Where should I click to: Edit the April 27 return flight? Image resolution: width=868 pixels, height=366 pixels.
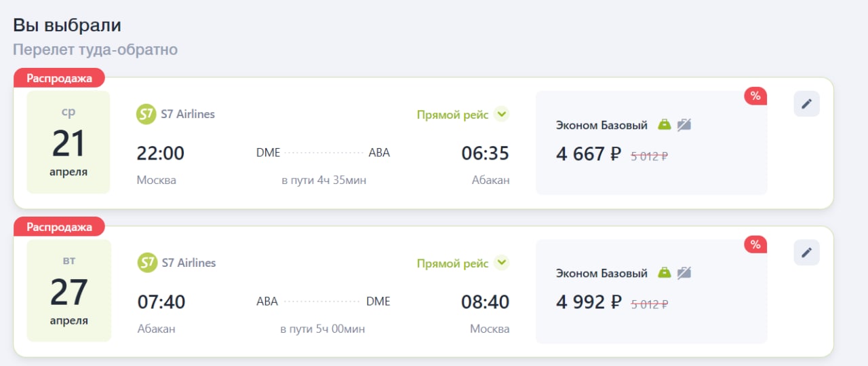click(806, 253)
